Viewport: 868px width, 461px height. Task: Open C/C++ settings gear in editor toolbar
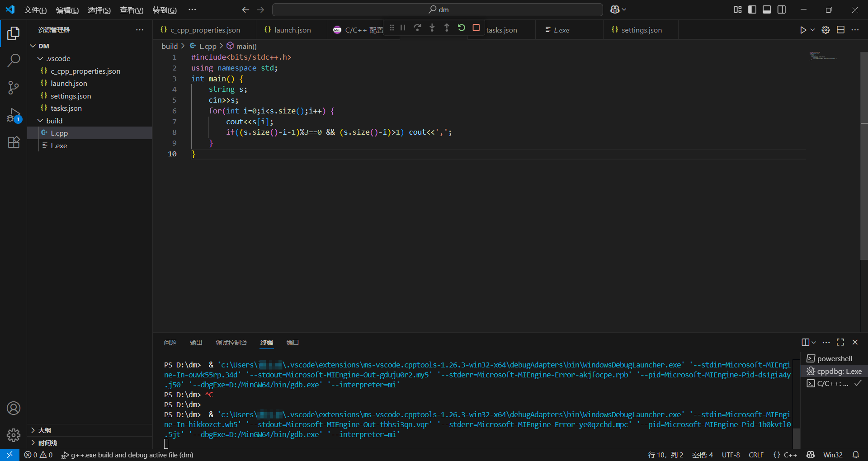point(826,30)
